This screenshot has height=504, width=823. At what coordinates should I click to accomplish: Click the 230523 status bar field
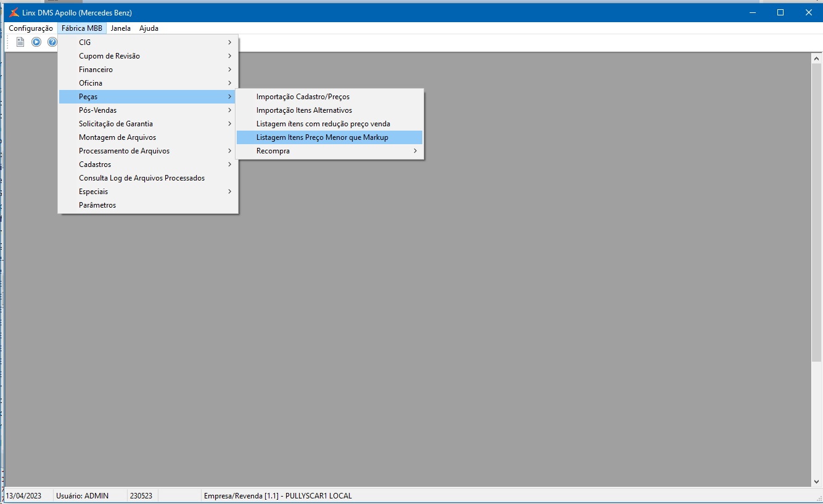click(141, 496)
